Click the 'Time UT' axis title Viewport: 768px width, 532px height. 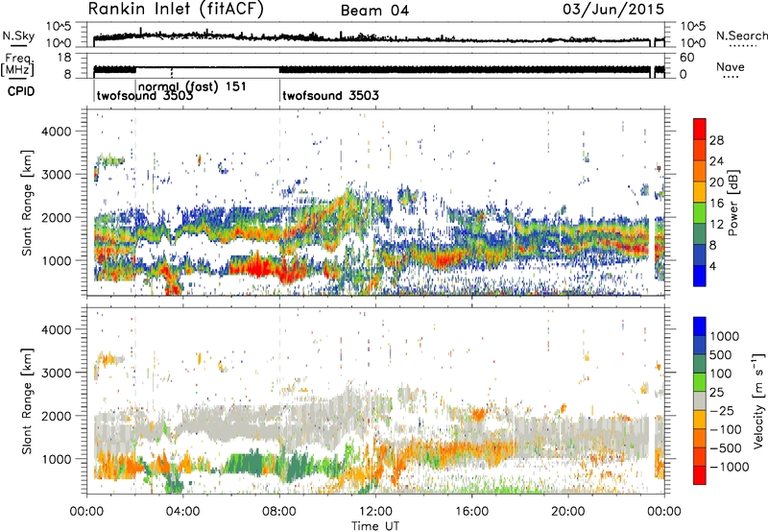[x=375, y=526]
